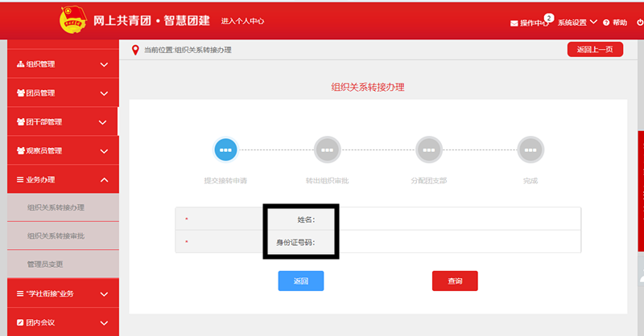
Task: Click the 网上共青团·智慧团建 title
Action: (x=151, y=21)
